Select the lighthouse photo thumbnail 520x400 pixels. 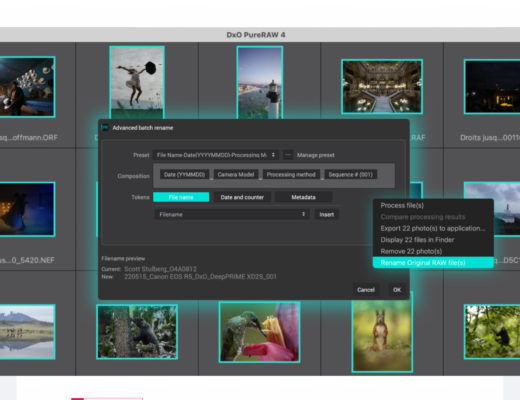260,82
